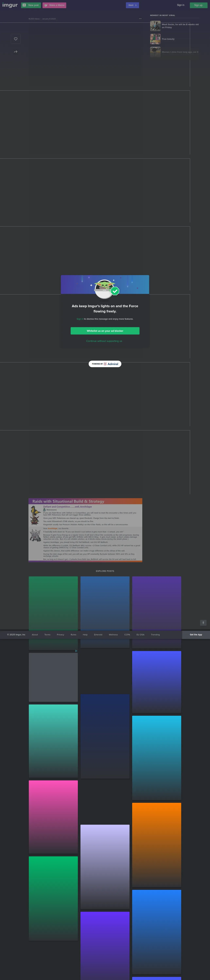Open 'Meet Socks, he will be 8 weeks' title

[x=180, y=26]
